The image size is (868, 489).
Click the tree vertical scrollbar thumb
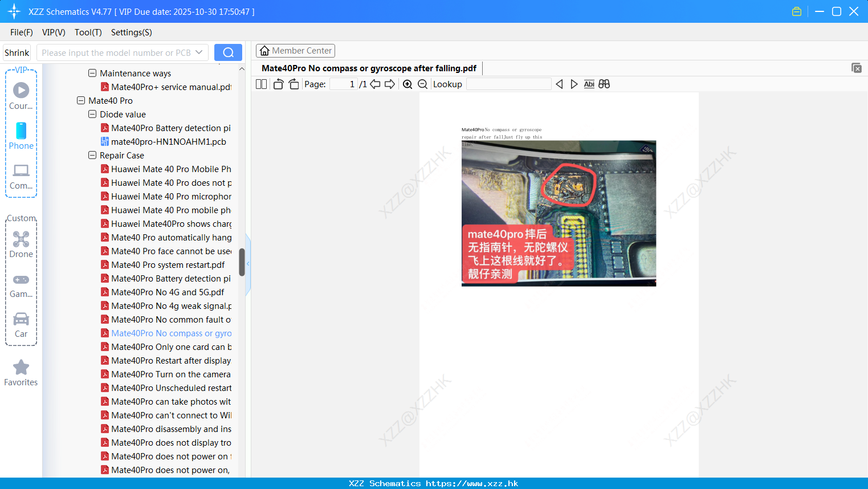(242, 262)
